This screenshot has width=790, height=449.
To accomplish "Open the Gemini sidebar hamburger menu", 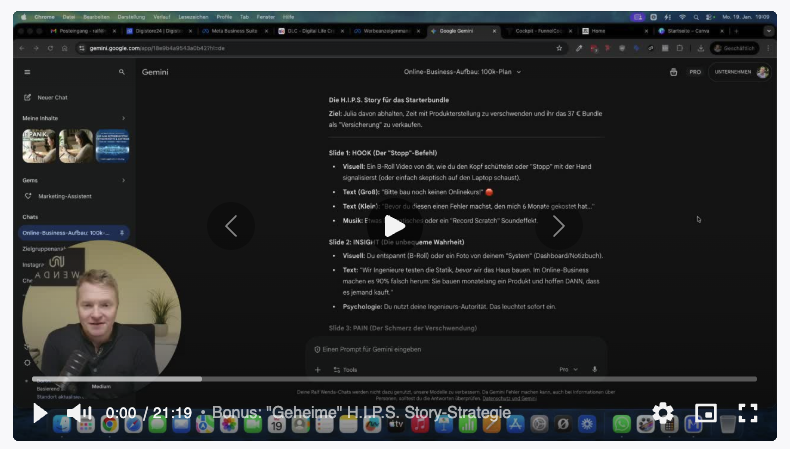I will (27, 72).
